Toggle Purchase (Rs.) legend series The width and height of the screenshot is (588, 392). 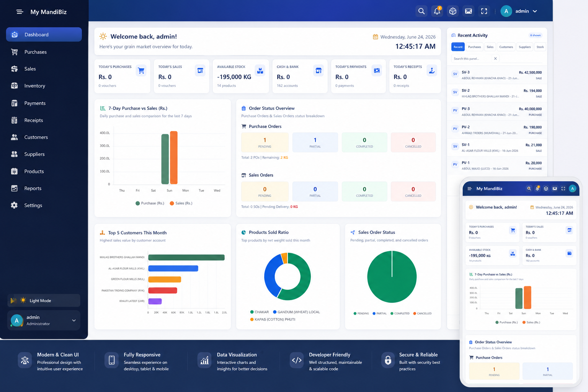click(150, 203)
